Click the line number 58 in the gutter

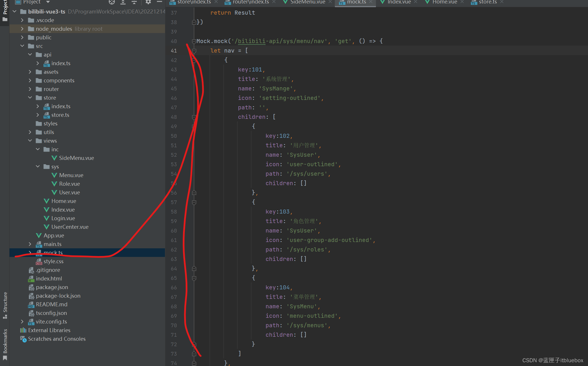174,212
